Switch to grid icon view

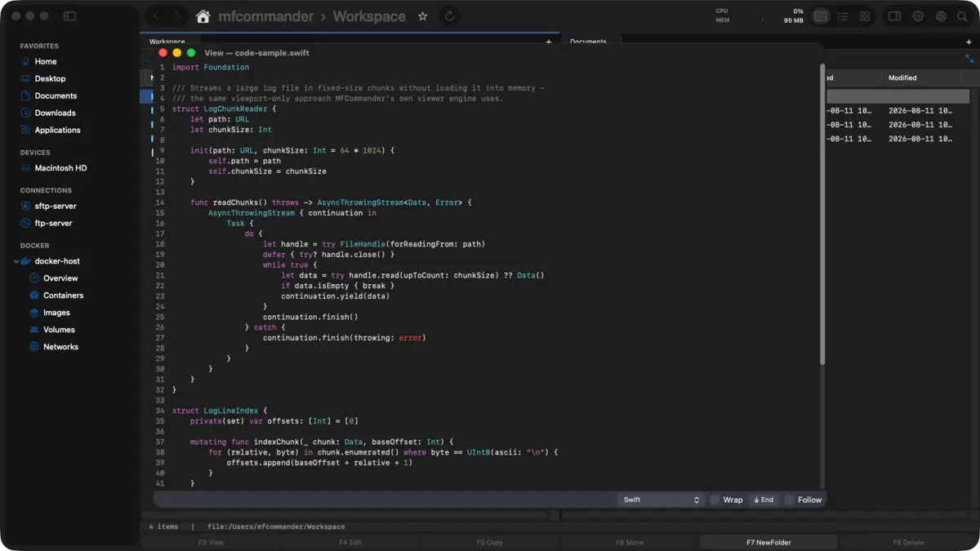coord(864,16)
